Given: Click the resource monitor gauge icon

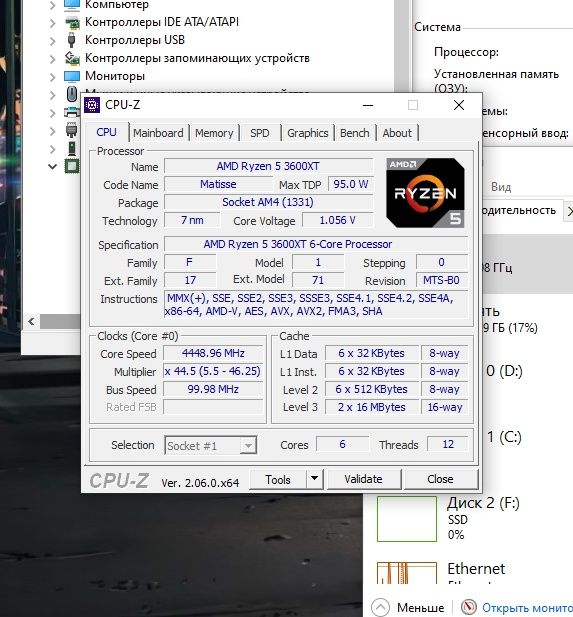Looking at the screenshot, I should [469, 607].
